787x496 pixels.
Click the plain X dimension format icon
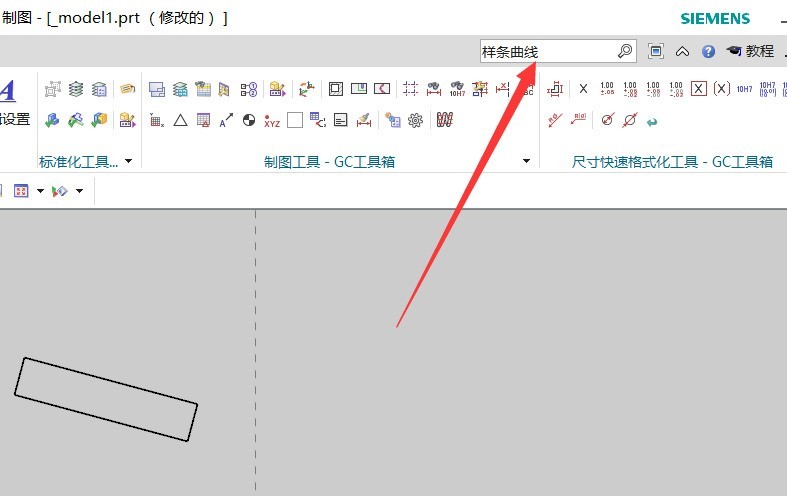[583, 89]
